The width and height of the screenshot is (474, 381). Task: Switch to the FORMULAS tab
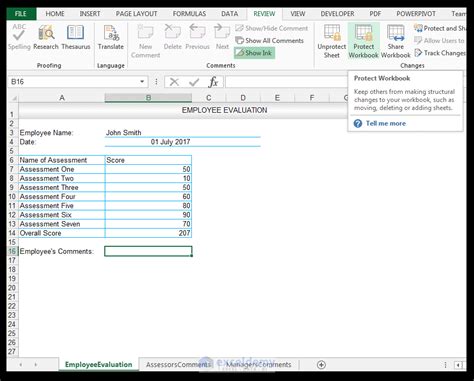click(x=189, y=14)
